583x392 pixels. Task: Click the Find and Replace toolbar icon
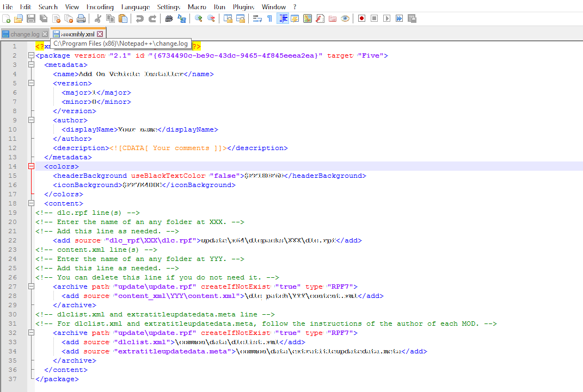pyautogui.click(x=181, y=18)
